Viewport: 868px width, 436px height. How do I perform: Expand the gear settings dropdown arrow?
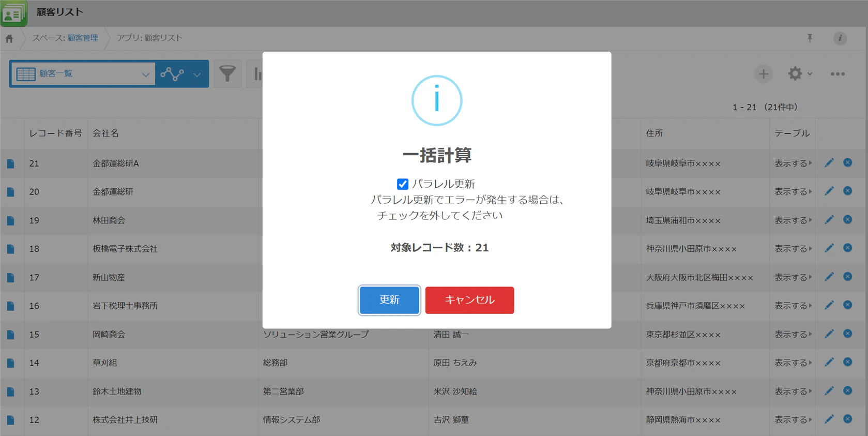coord(810,74)
